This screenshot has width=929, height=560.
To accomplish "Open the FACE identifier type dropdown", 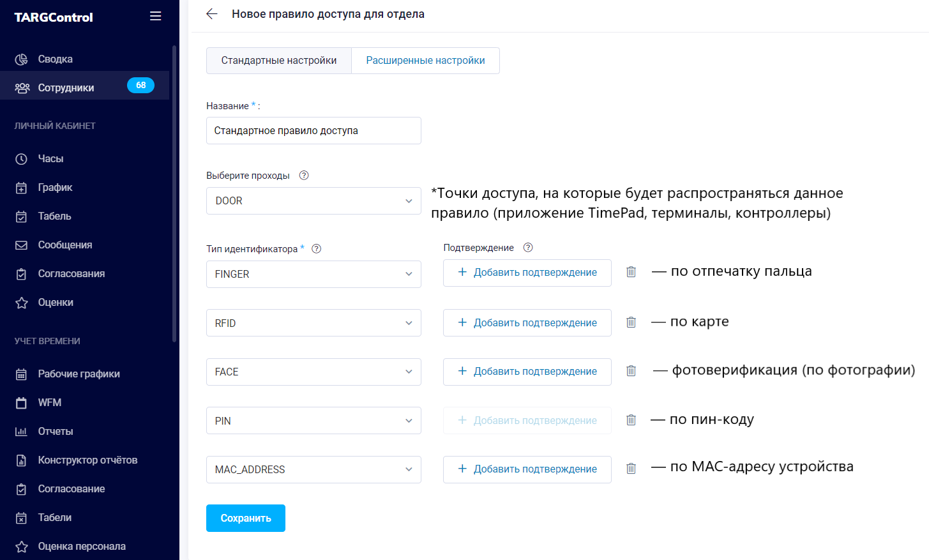I will (313, 372).
